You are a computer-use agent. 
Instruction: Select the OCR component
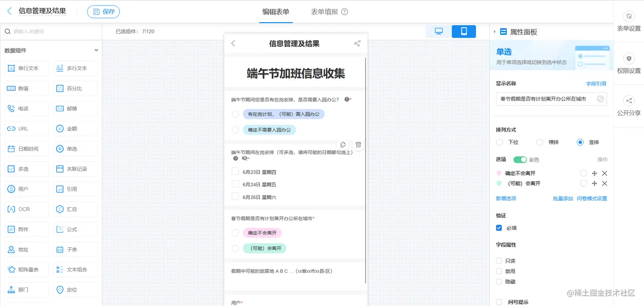26,209
